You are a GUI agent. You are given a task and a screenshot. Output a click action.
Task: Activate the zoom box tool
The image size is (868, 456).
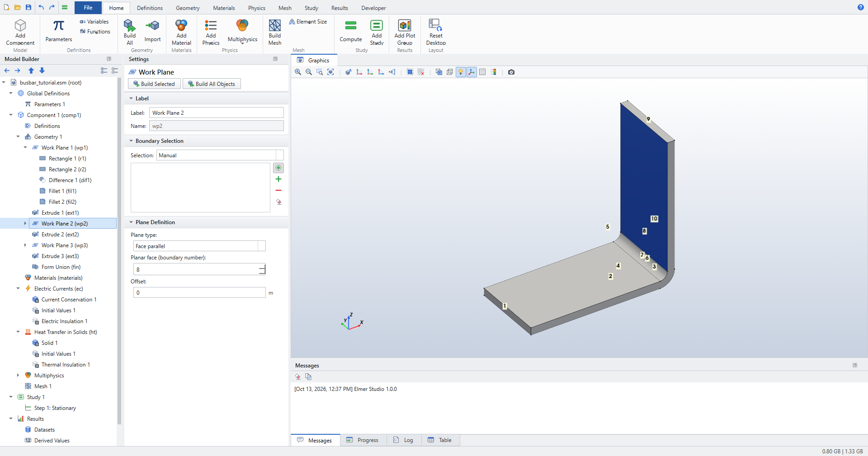320,72
